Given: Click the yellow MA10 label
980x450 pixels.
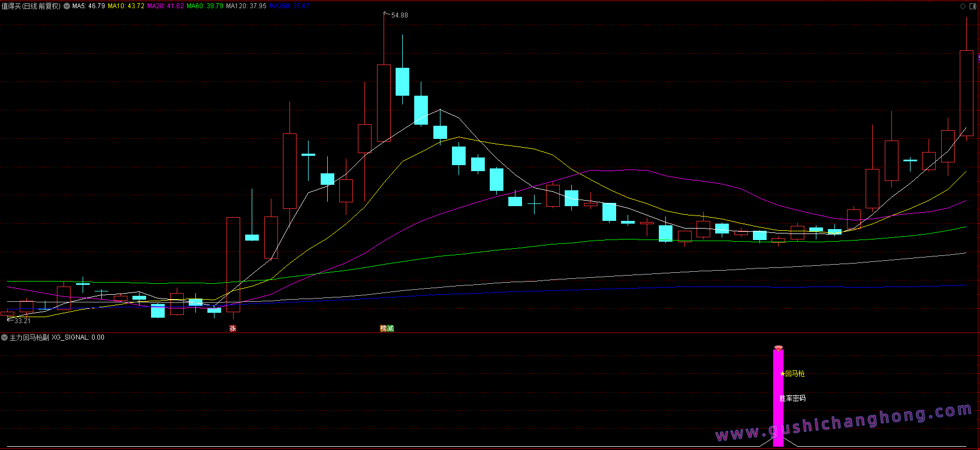Looking at the screenshot, I should tap(126, 6).
